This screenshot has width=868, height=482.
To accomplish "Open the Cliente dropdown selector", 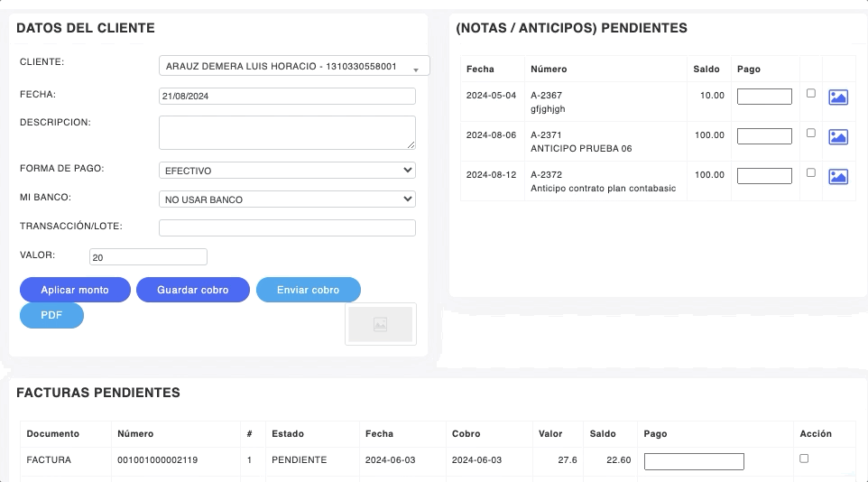I will point(294,66).
